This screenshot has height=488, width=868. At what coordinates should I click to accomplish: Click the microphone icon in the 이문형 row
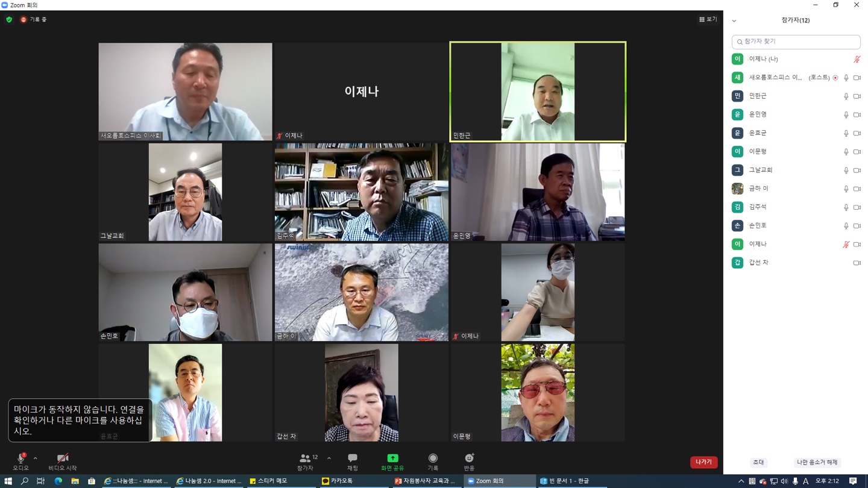click(846, 152)
